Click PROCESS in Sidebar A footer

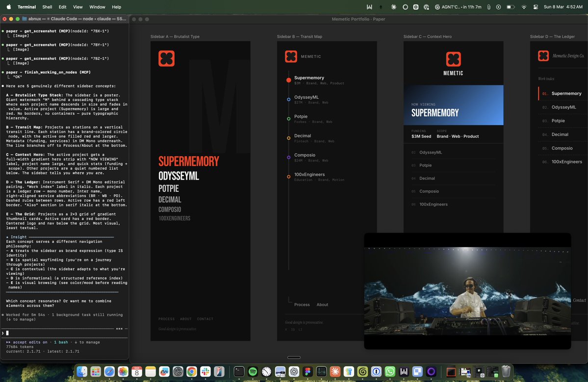point(167,319)
